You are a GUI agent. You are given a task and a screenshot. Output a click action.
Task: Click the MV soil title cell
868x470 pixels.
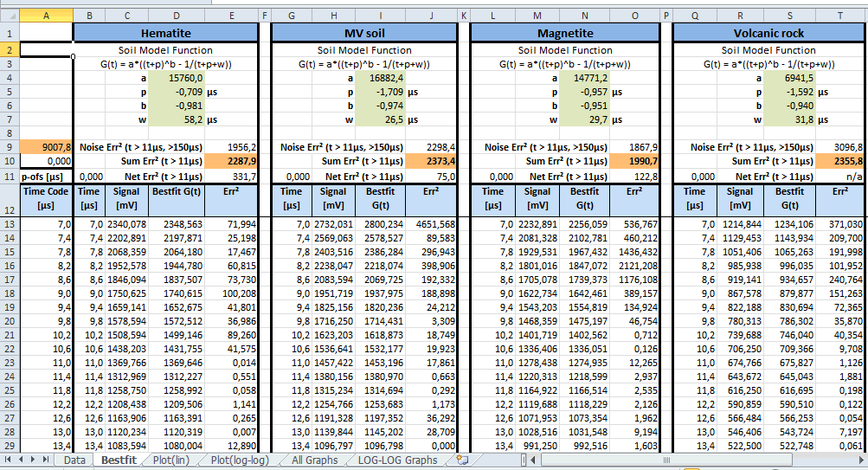pyautogui.click(x=364, y=33)
